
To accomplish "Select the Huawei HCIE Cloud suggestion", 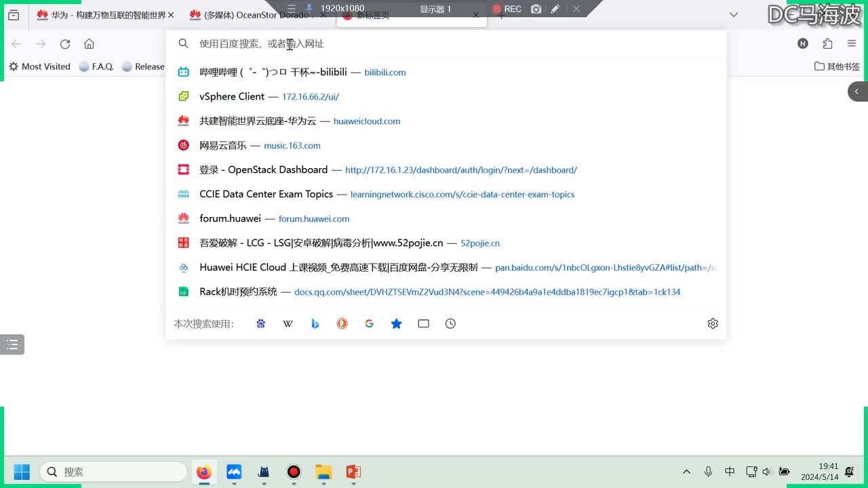I will coord(446,267).
